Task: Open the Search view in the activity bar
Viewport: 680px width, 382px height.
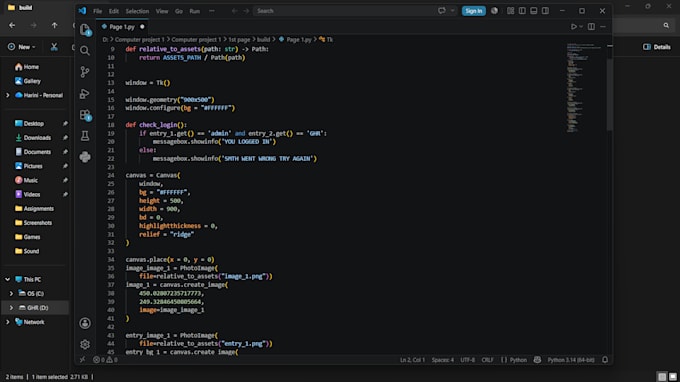Action: click(85, 51)
